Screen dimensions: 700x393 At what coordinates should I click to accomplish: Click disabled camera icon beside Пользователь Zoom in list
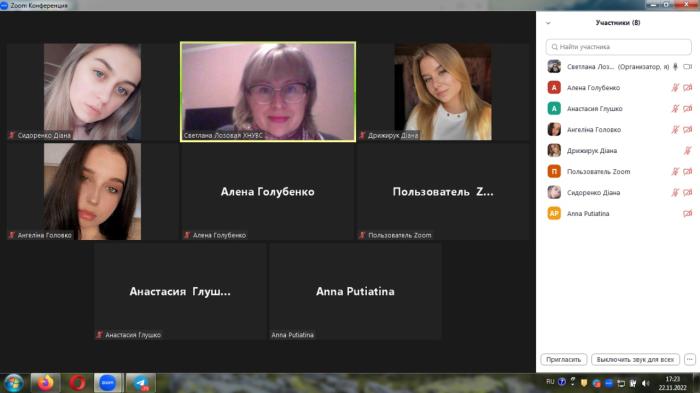point(688,171)
